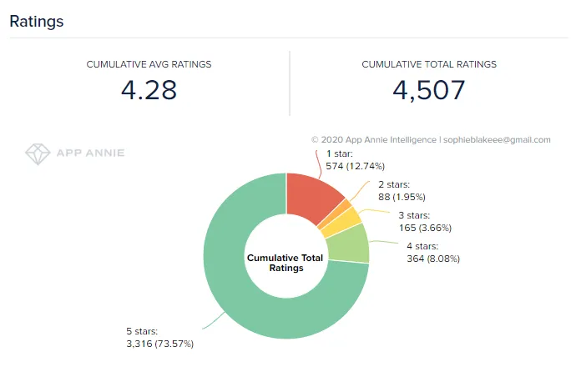Screen dimensions: 571x392
Task: Click the 2 stars 88 (1.95%) label
Action: click(402, 191)
